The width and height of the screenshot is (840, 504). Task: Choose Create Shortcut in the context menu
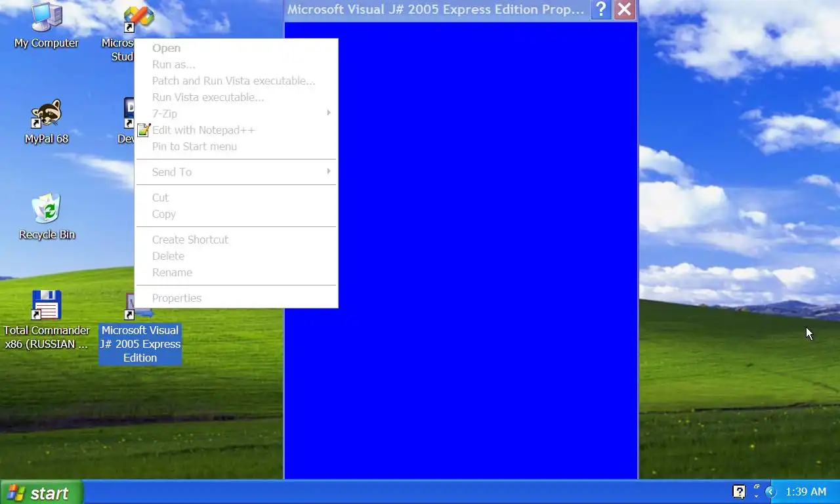[236, 240]
